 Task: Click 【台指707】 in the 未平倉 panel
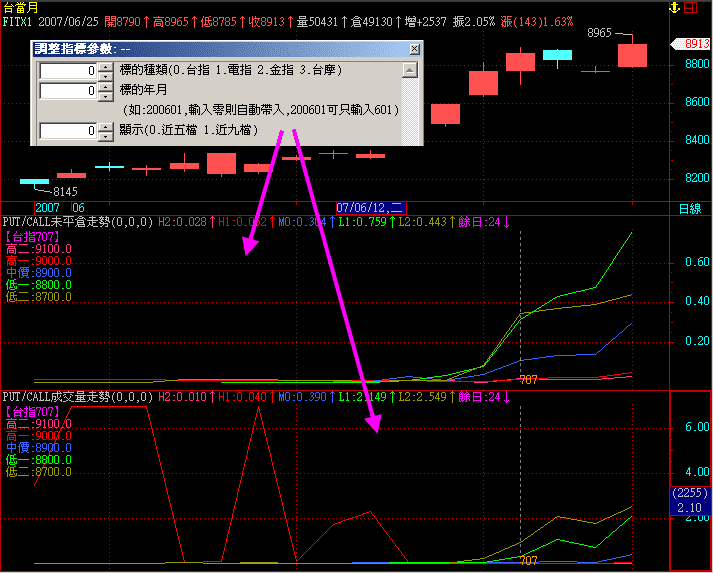[32, 236]
